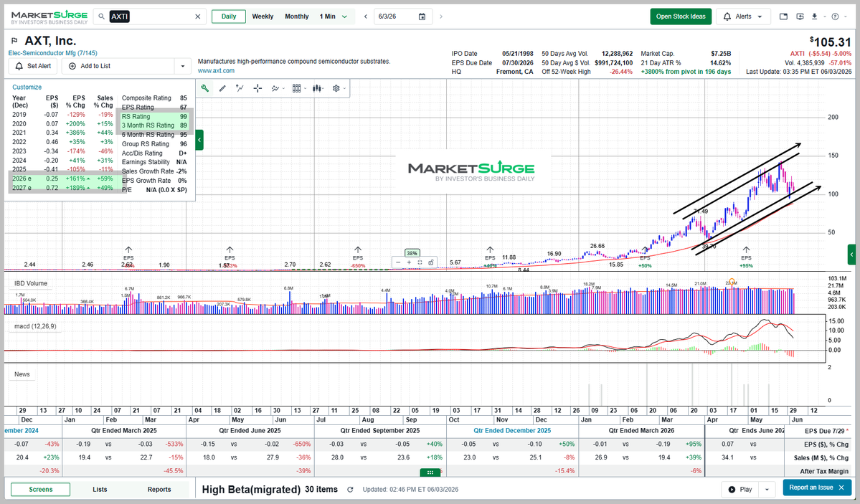Clear the AXTI symbol search

[x=198, y=16]
